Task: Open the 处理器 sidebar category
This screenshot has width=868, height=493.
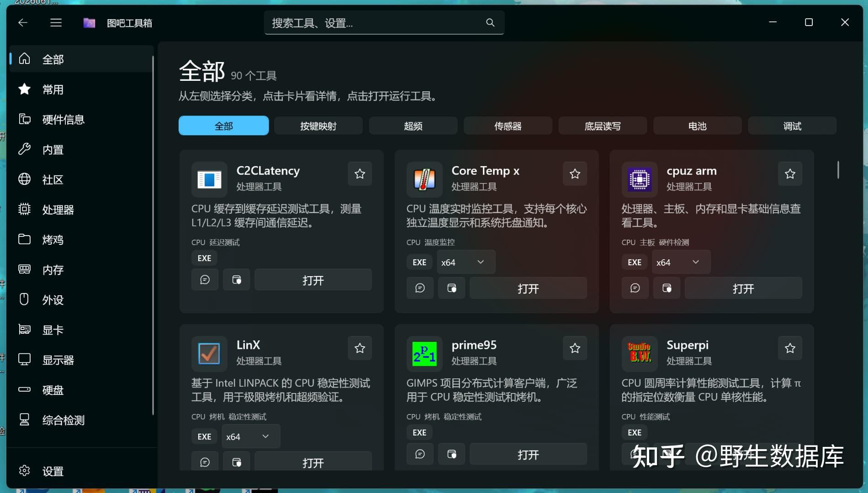Action: click(81, 210)
